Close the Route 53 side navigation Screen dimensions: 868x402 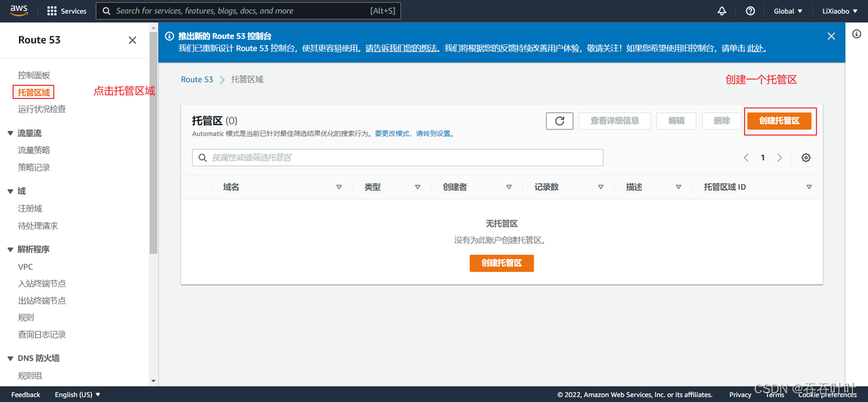click(x=132, y=40)
